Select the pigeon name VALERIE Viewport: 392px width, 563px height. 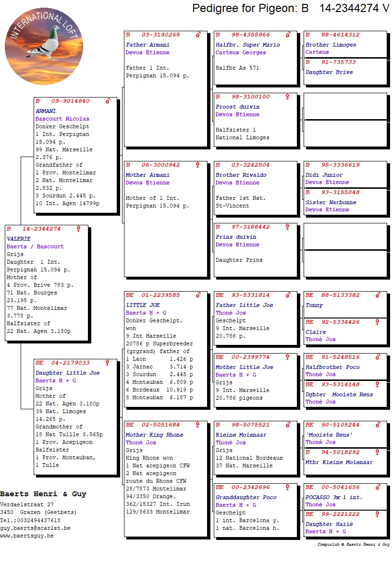click(x=19, y=239)
